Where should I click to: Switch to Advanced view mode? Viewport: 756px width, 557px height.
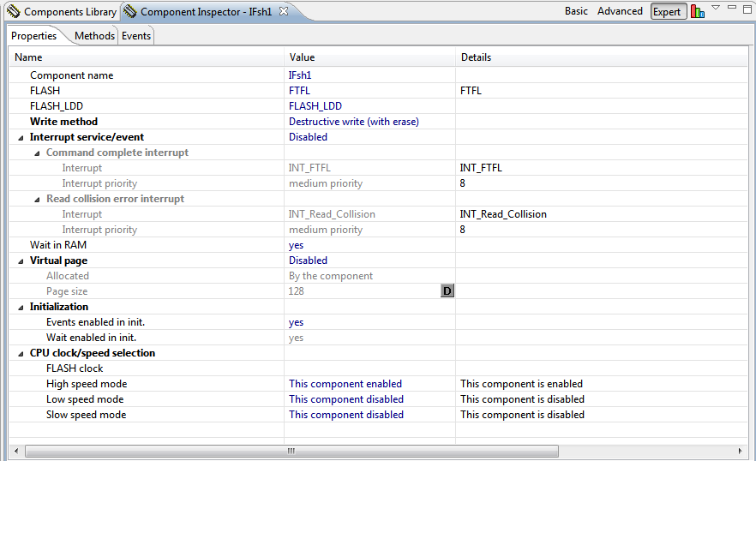coord(620,11)
